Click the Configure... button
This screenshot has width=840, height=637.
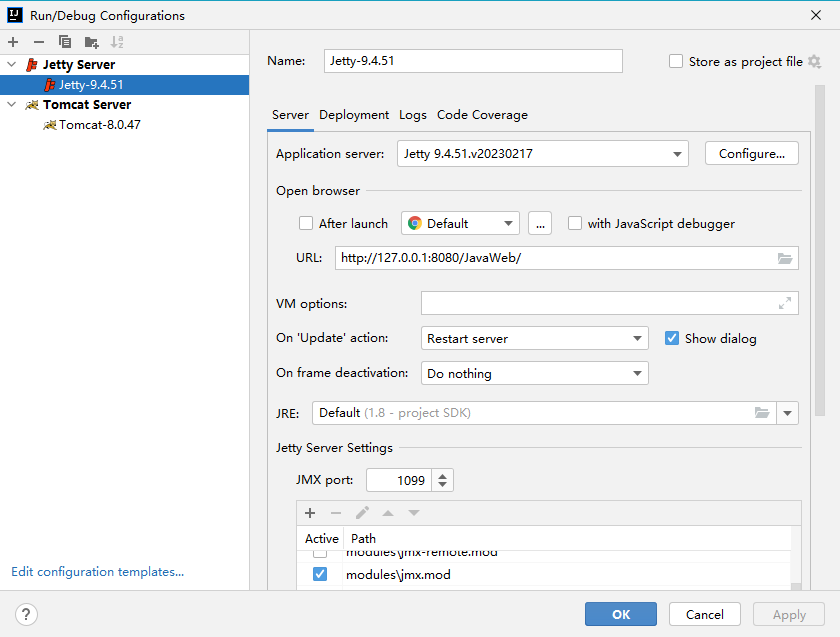click(752, 154)
